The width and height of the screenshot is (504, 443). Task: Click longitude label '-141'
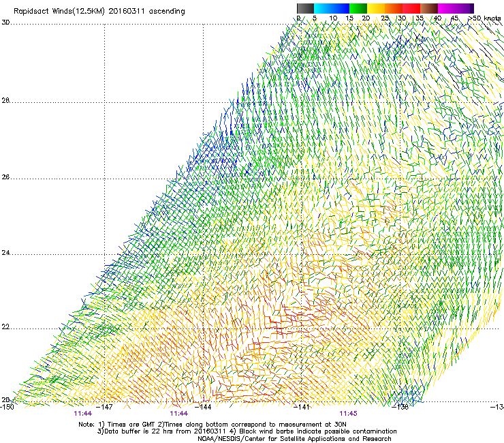(302, 407)
